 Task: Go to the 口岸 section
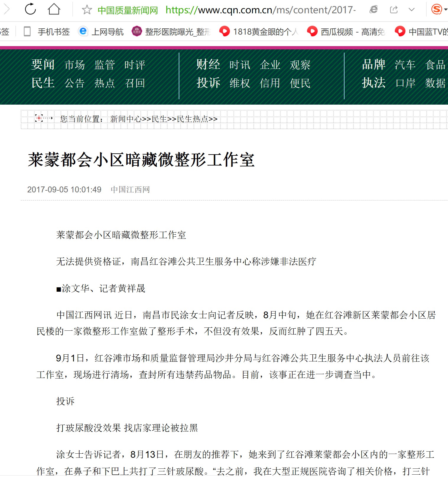(x=405, y=83)
